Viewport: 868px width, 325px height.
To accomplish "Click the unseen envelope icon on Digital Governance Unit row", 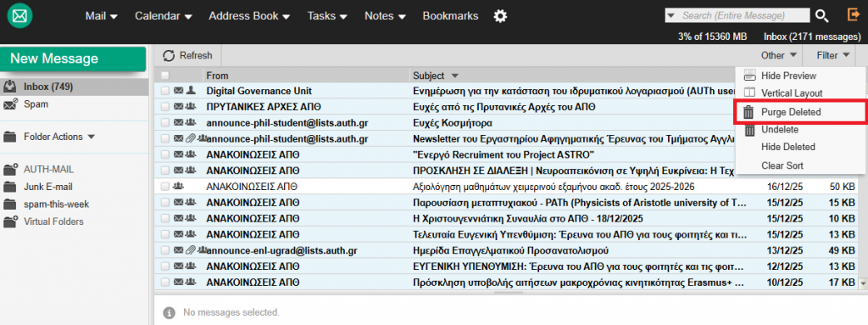I will pyautogui.click(x=178, y=91).
